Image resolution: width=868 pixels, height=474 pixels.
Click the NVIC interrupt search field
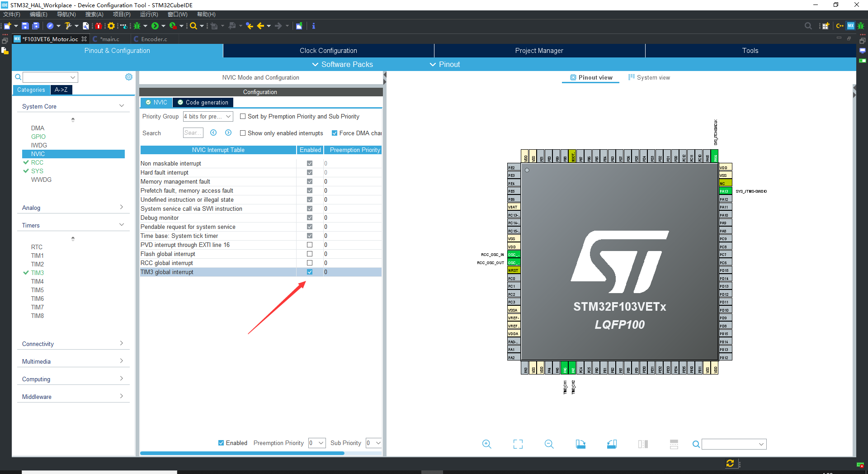[x=193, y=133]
